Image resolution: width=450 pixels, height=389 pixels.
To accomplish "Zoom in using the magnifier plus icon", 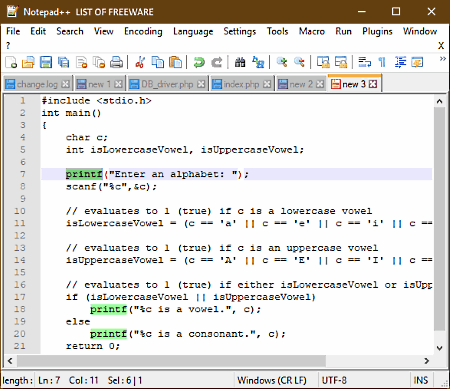I will [282, 62].
